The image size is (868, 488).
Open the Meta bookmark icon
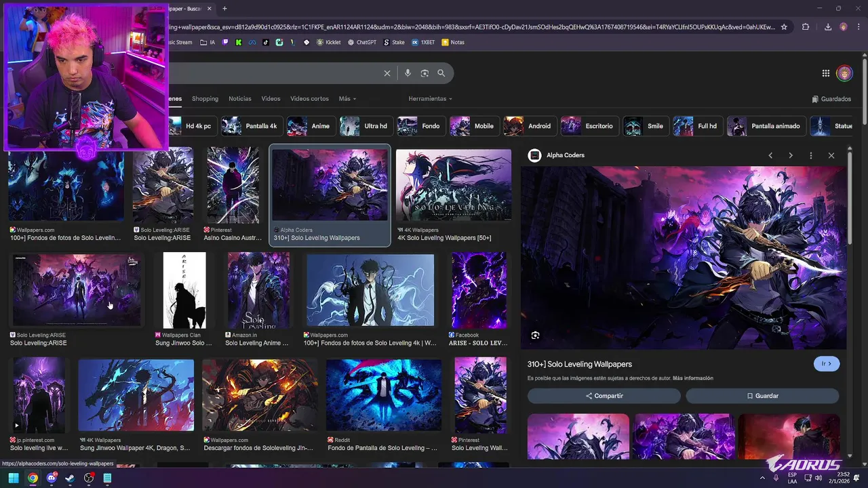(252, 42)
